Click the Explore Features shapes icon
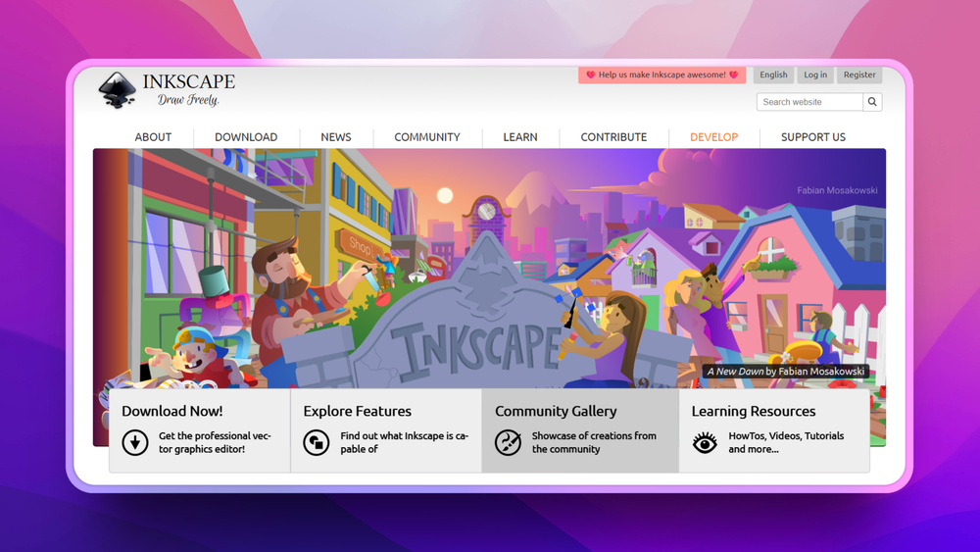The height and width of the screenshot is (552, 980). pyautogui.click(x=317, y=442)
